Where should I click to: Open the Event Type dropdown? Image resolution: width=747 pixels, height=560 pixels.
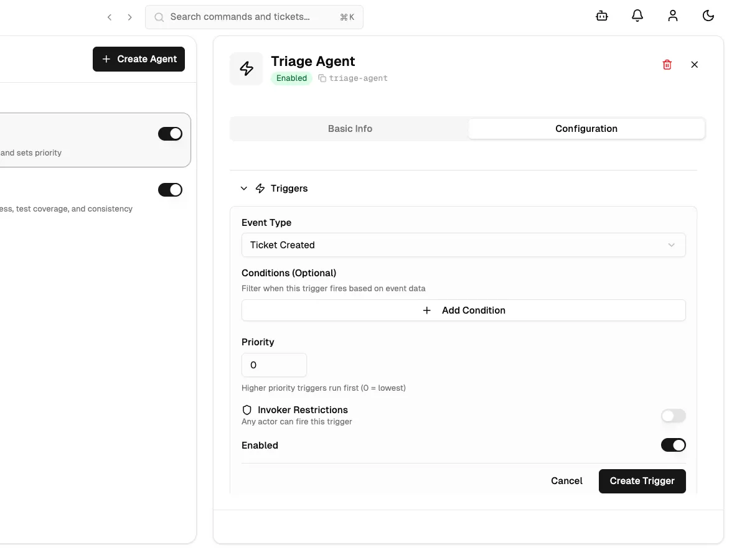(463, 245)
